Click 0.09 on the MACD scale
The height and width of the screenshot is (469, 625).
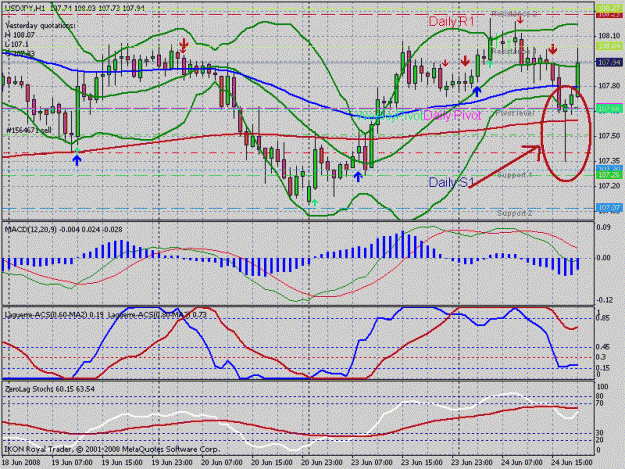603,227
